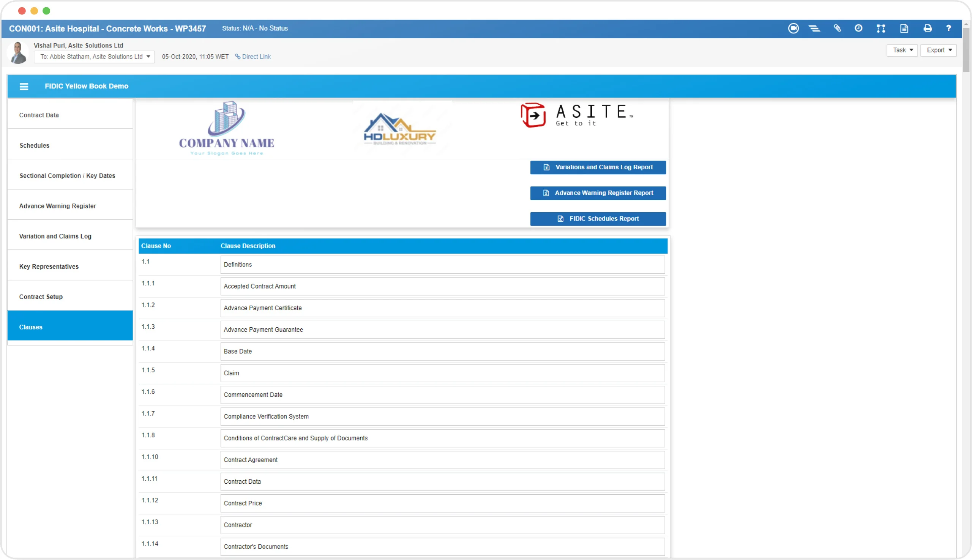Viewport: 972px width, 560px height.
Task: Click the Base Date clause description field
Action: coord(442,351)
